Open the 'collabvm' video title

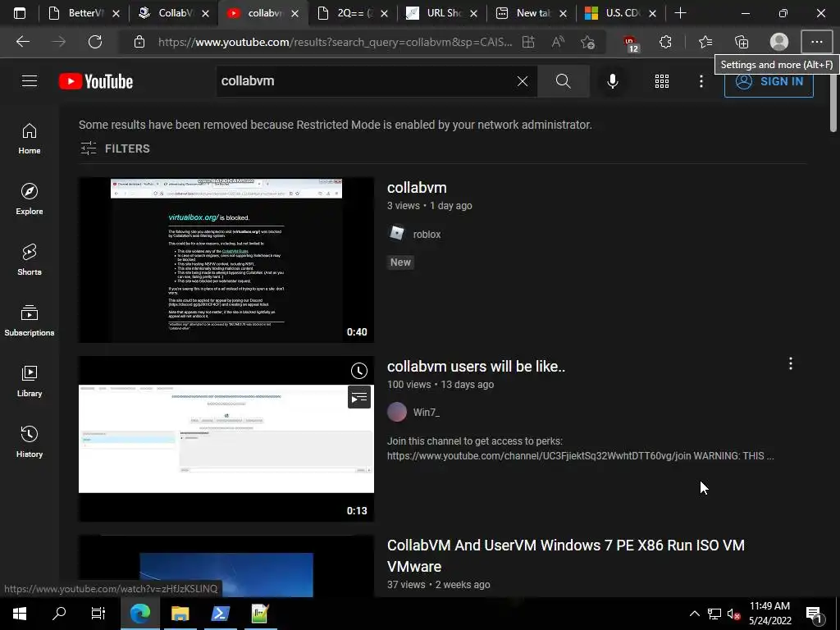(x=417, y=188)
